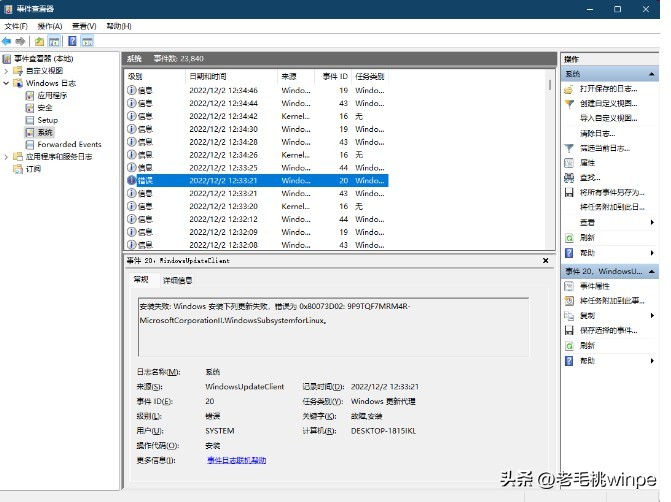The width and height of the screenshot is (671, 502).
Task: Collapse the 事件 20 section in the actions pane
Action: click(x=651, y=271)
